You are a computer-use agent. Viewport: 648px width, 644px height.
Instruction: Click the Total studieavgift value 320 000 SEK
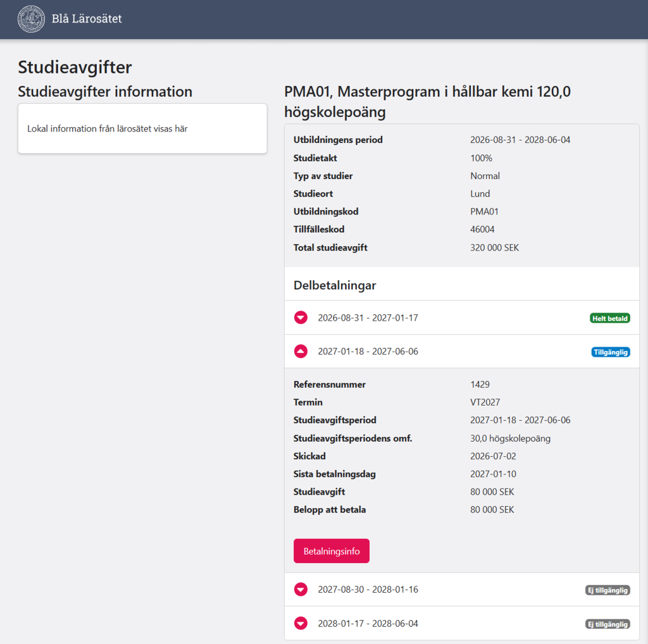494,248
